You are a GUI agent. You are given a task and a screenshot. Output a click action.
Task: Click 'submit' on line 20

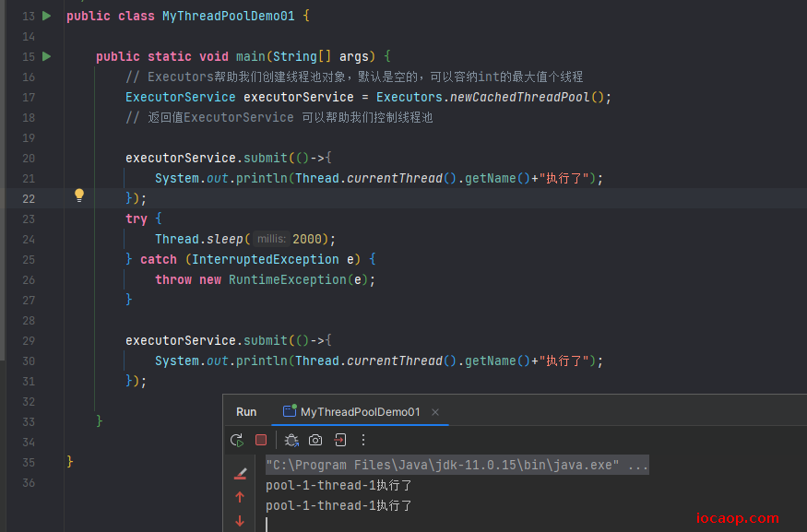[x=265, y=158]
